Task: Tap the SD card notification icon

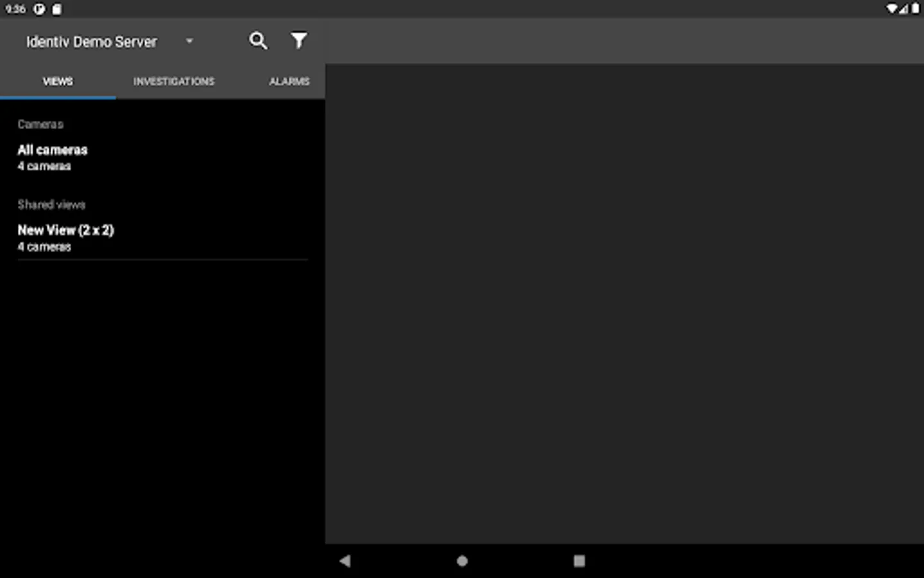Action: [56, 9]
